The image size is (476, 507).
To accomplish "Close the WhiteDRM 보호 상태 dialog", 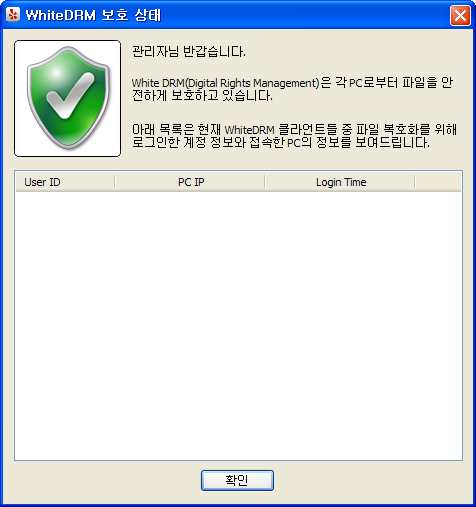I will click(460, 15).
